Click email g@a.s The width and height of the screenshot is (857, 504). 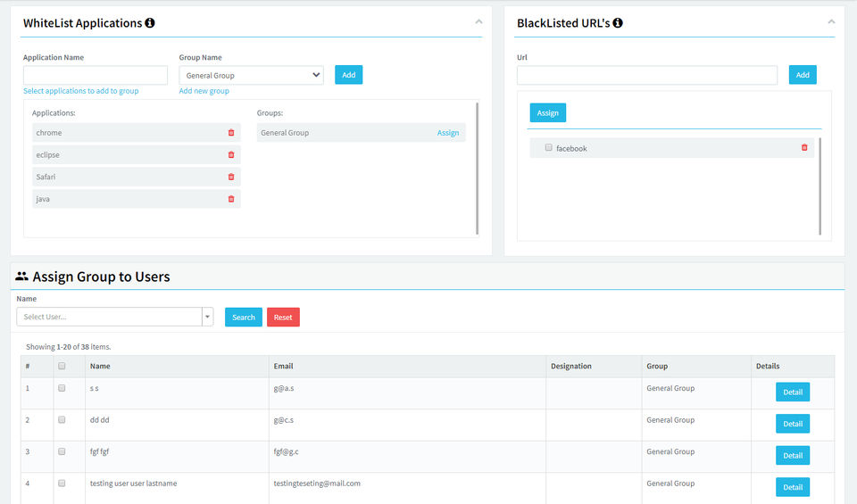click(284, 388)
